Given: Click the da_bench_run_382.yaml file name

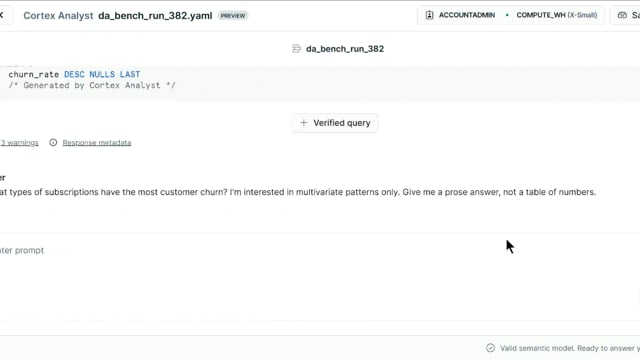Looking at the screenshot, I should [x=155, y=16].
